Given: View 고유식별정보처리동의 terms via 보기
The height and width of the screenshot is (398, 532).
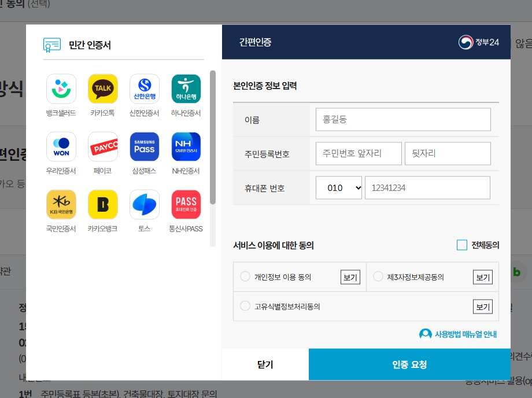Looking at the screenshot, I should coord(483,307).
